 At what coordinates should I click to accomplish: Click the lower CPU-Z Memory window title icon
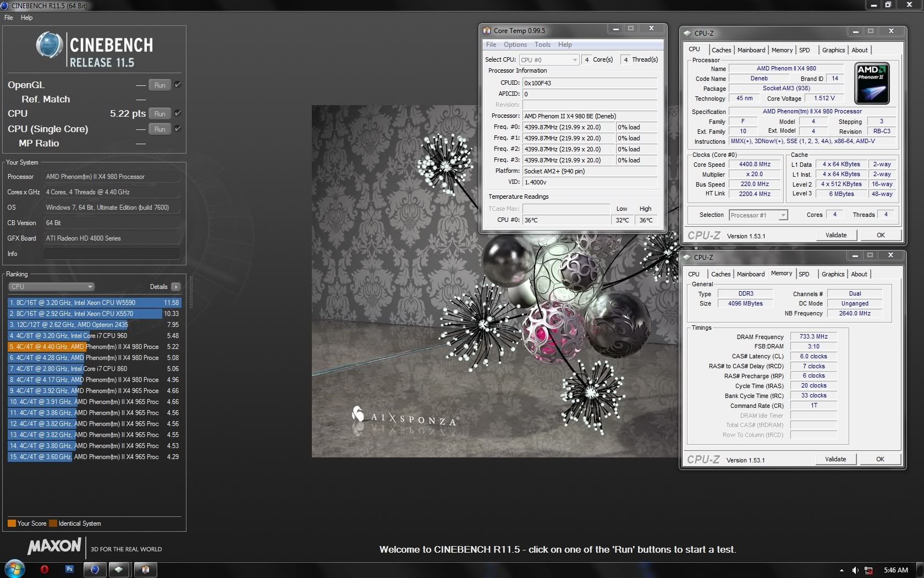click(687, 257)
